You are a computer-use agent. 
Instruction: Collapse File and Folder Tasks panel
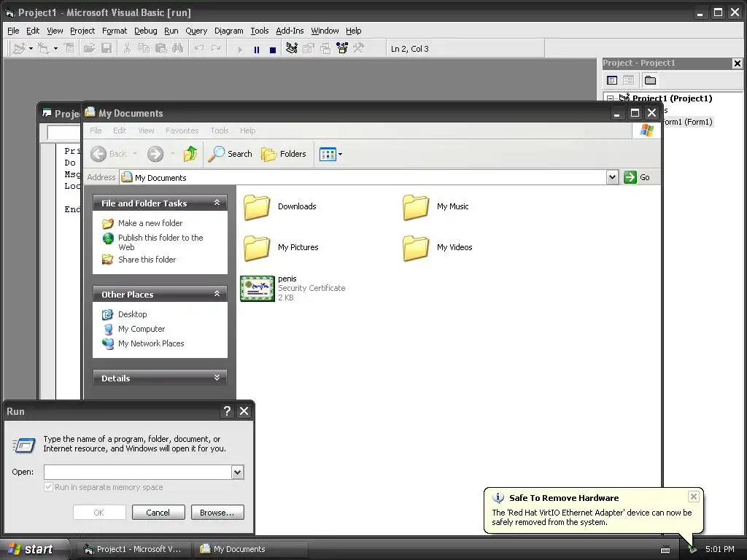[x=217, y=203]
